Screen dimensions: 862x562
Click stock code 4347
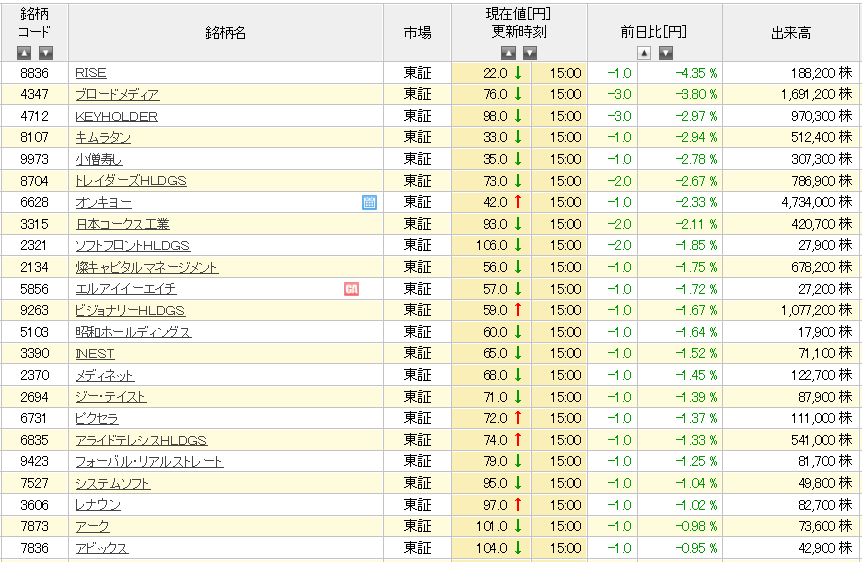35,95
